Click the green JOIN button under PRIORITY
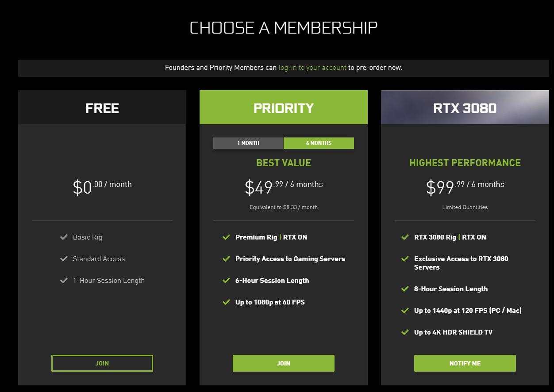The height and width of the screenshot is (392, 554). [284, 363]
